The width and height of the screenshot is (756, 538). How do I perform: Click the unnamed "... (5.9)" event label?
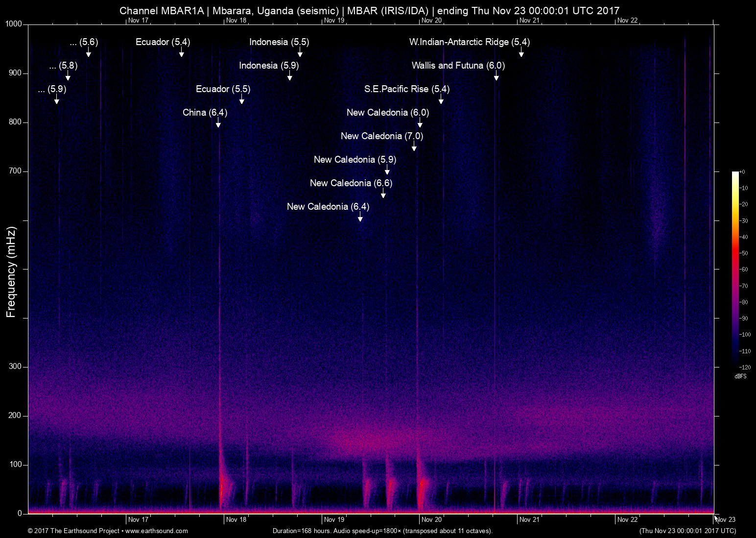[52, 89]
